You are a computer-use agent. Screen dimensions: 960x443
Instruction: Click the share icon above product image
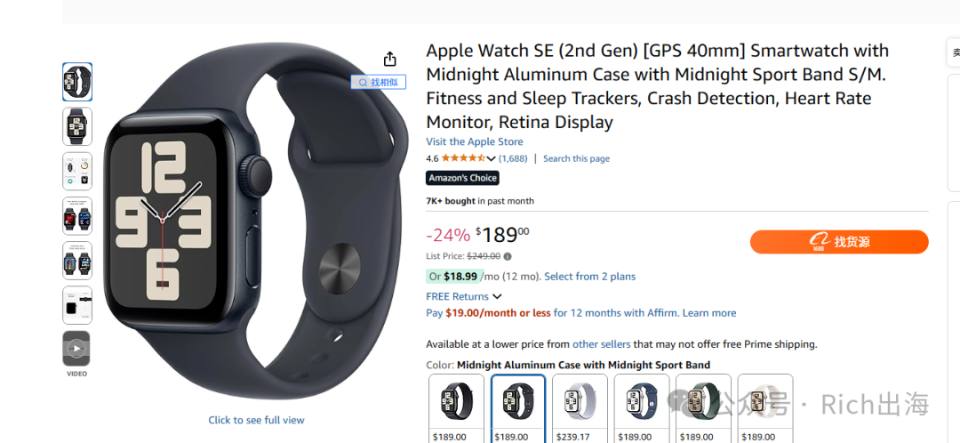[390, 59]
